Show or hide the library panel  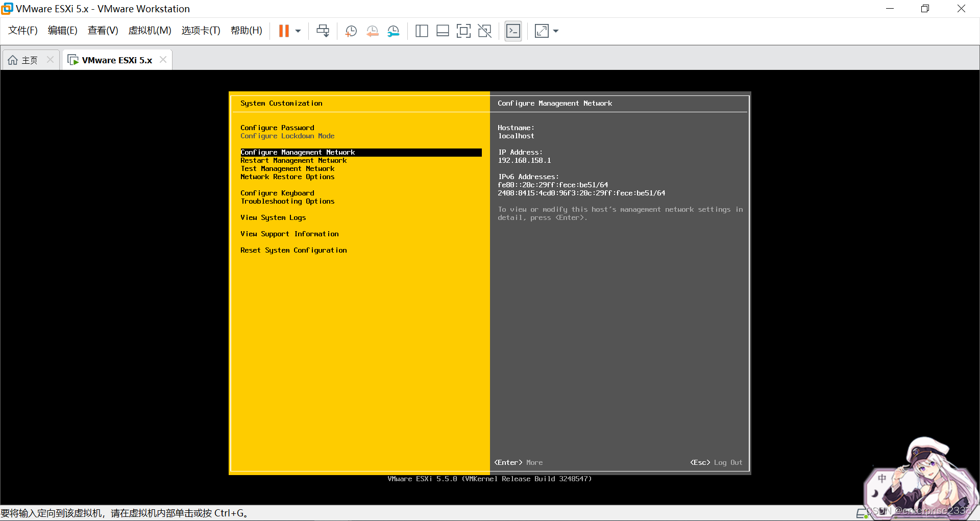[x=422, y=31]
